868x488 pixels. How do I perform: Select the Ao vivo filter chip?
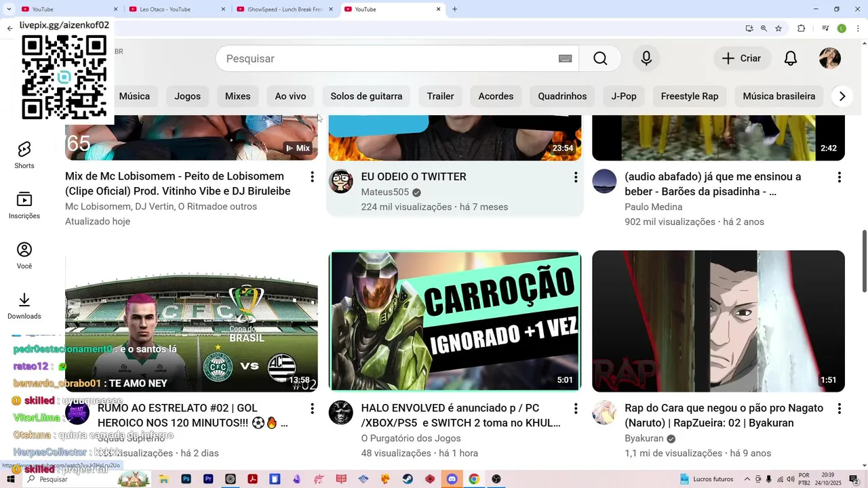[290, 96]
